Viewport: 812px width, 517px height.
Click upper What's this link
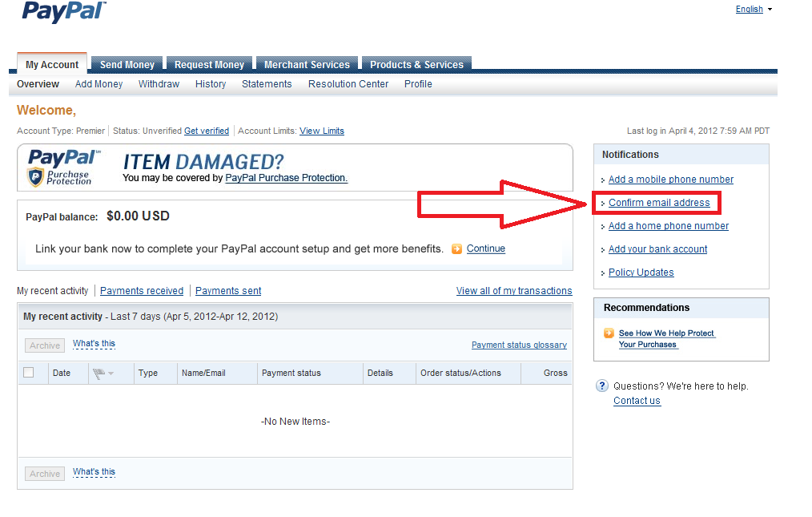[x=94, y=343]
